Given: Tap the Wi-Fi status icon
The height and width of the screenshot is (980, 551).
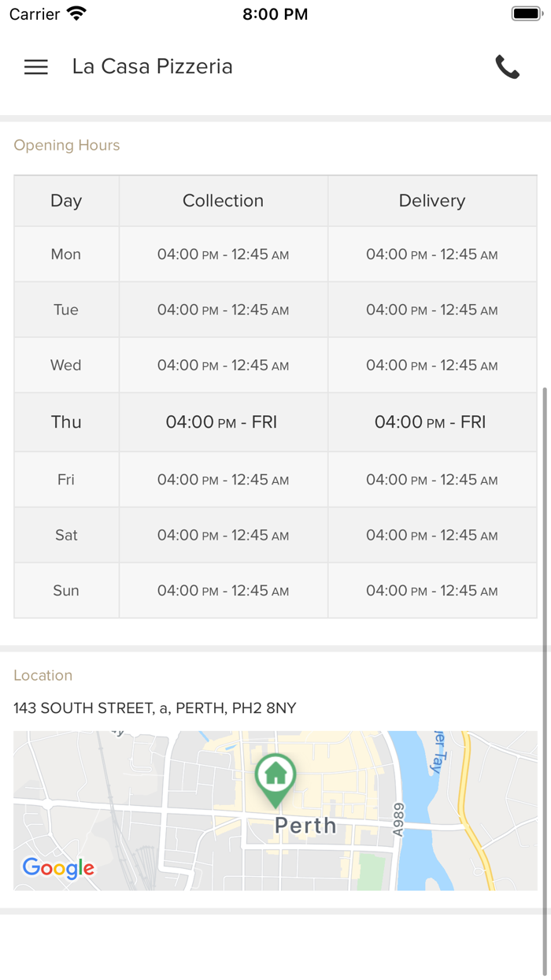Looking at the screenshot, I should coord(76,13).
